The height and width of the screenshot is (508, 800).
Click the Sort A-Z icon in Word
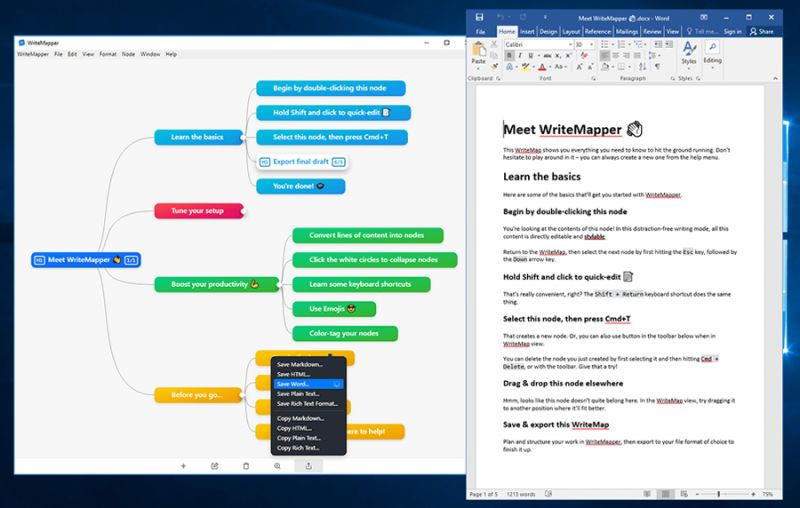click(642, 66)
